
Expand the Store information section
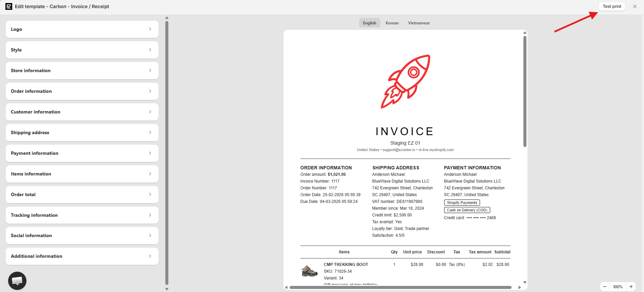coord(82,70)
